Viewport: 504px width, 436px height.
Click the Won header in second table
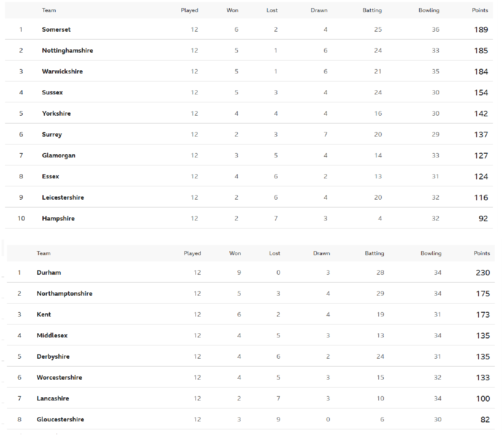click(235, 253)
